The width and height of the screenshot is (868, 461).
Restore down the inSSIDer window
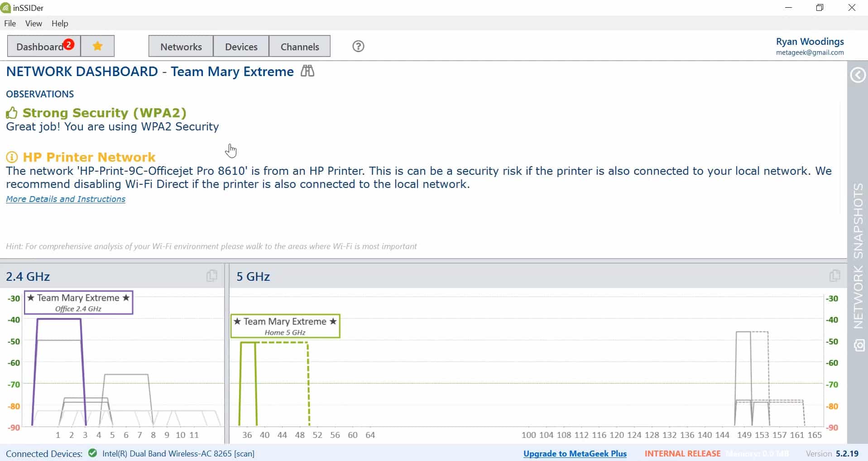(820, 8)
